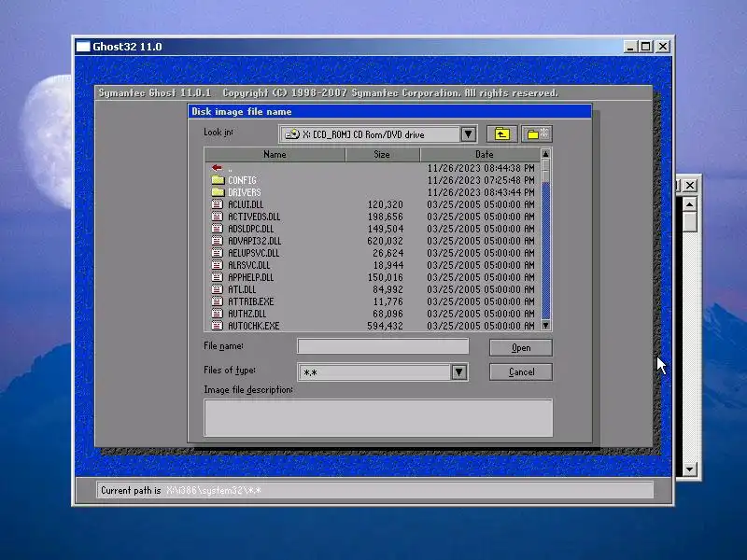The image size is (747, 560).
Task: Close the Ghost32 11.0 window
Action: [663, 46]
